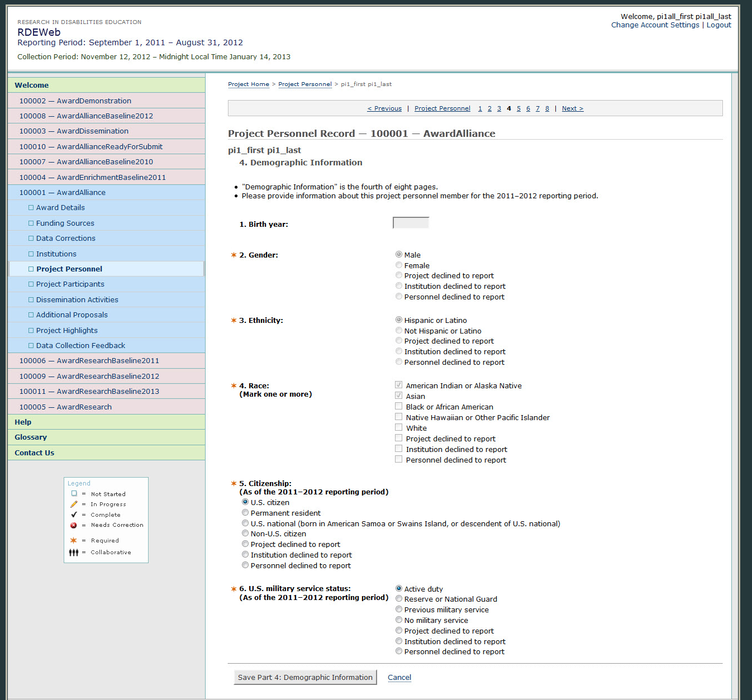Screen dimensions: 752x700
Task: Expand the 100002 AwardDemonstration award entry
Action: [x=75, y=101]
